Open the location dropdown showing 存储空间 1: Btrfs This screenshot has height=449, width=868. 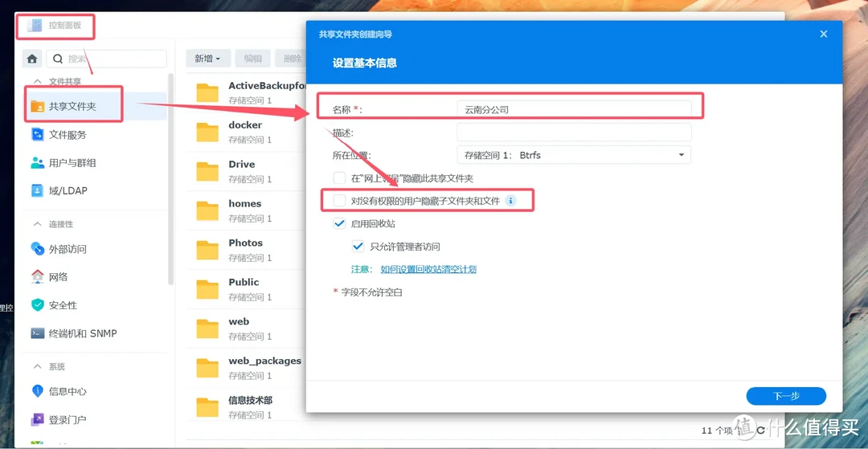pos(574,155)
